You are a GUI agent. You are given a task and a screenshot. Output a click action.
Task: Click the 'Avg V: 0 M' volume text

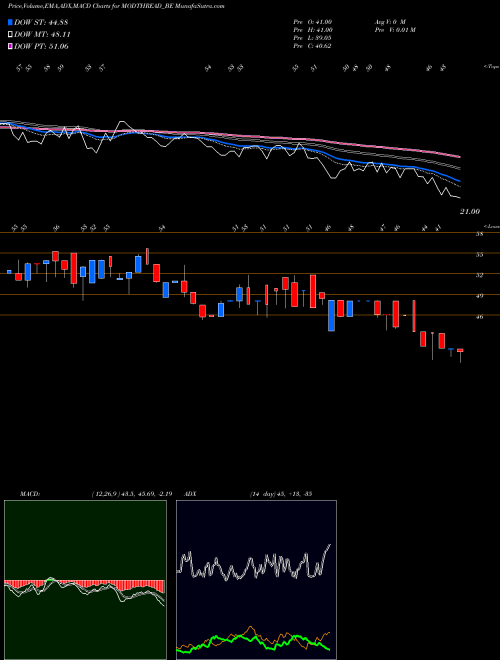(x=389, y=21)
